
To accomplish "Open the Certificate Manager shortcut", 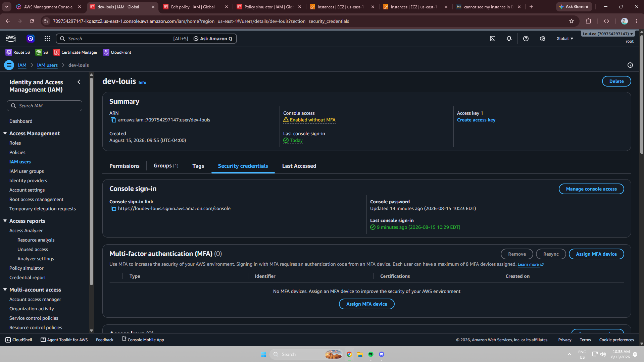I will (x=76, y=52).
